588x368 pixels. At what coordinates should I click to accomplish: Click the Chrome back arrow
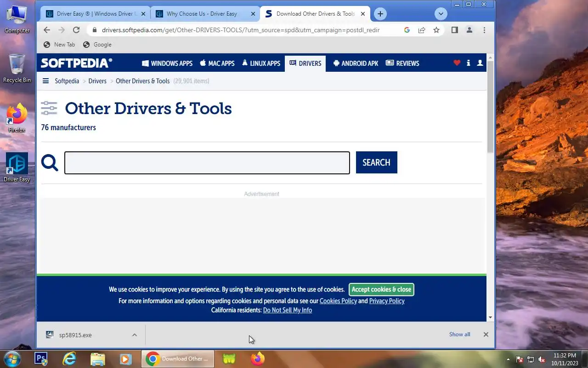(x=47, y=30)
